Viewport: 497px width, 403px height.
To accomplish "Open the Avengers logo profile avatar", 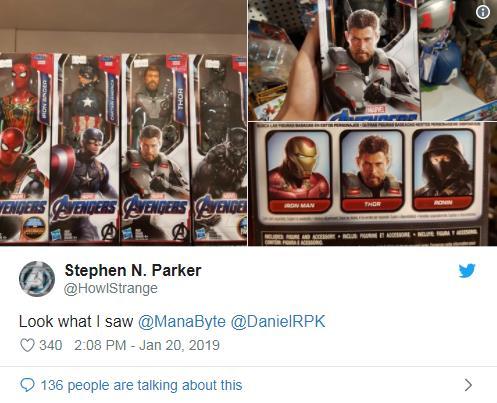I will [x=37, y=279].
